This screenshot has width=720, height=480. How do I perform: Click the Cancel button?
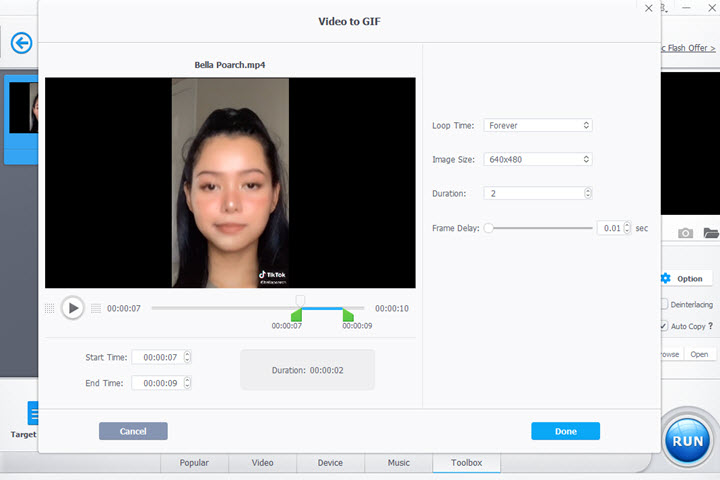coord(133,431)
